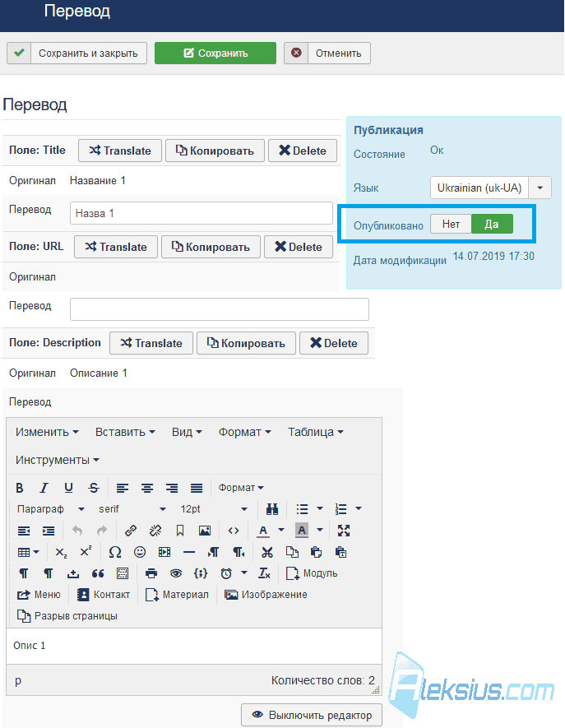This screenshot has height=728, width=565.
Task: Click the Redo arrow in the editor toolbar
Action: pos(102,531)
